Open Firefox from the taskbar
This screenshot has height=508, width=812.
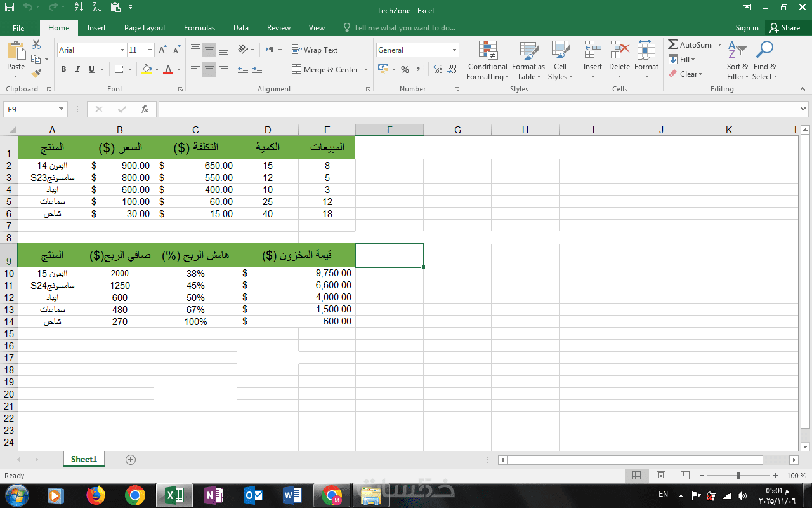(x=96, y=495)
